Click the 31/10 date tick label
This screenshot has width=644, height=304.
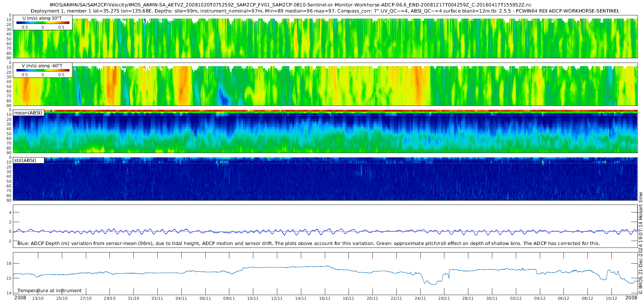point(133,298)
